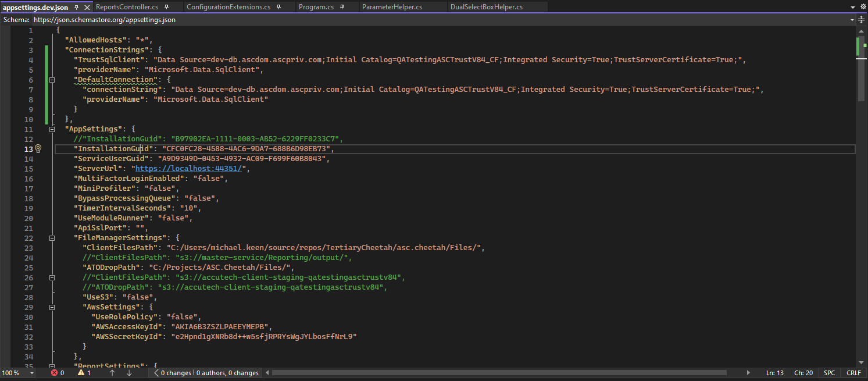Toggle the CRLF line ending indicator
The image size is (868, 381).
(x=853, y=373)
